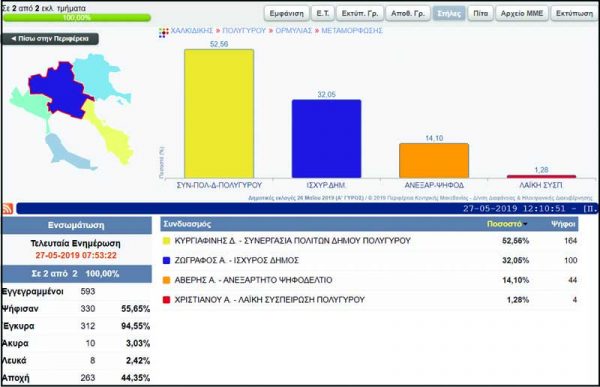Click the Εμφάνιση button
This screenshot has height=387, width=600.
287,13
